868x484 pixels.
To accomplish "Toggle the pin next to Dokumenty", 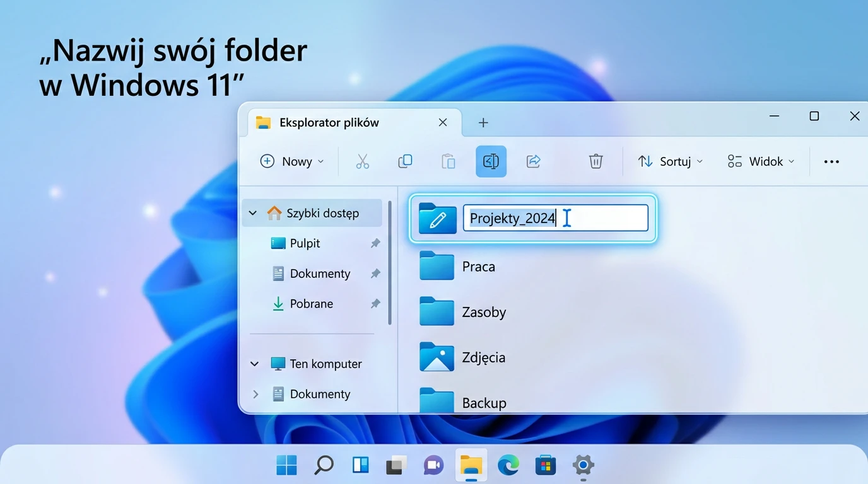I will [x=375, y=274].
